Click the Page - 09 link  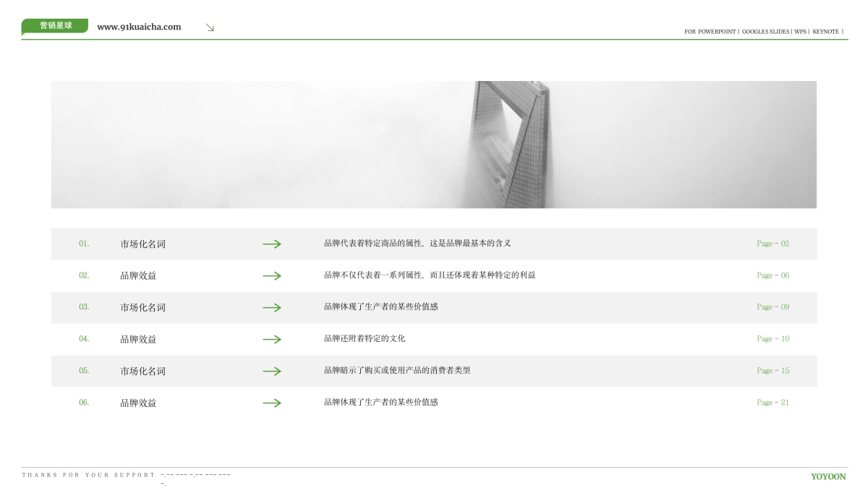point(773,307)
